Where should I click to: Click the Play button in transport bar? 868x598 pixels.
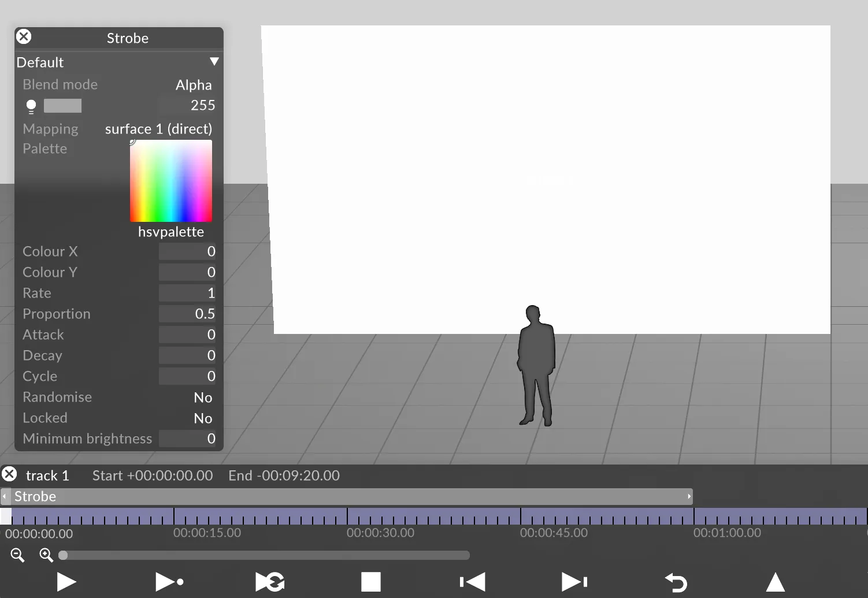[66, 582]
